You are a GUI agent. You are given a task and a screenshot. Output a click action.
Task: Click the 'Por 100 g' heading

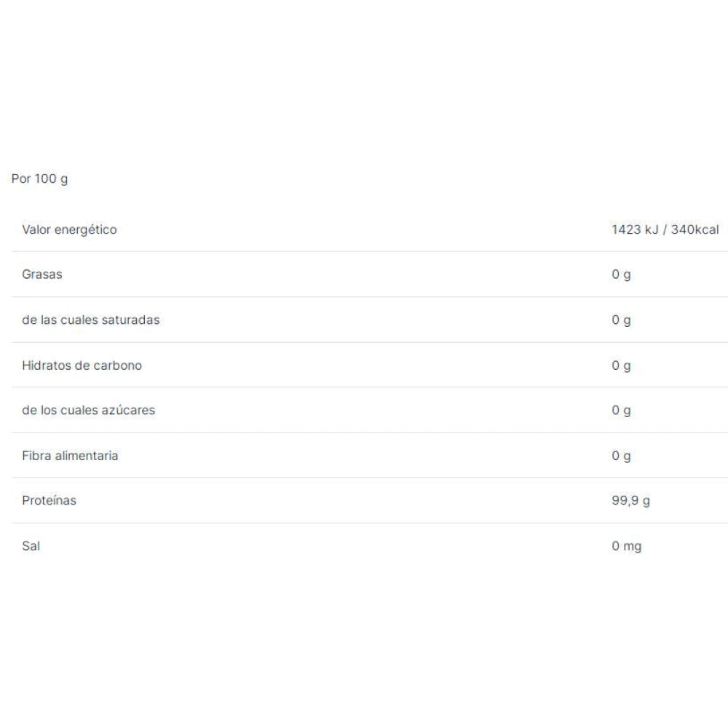[39, 179]
